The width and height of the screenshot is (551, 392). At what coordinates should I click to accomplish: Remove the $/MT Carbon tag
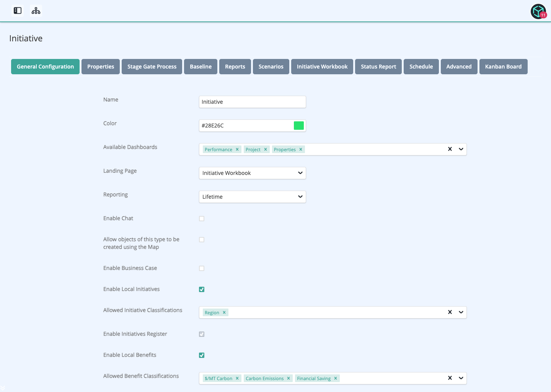[237, 378]
